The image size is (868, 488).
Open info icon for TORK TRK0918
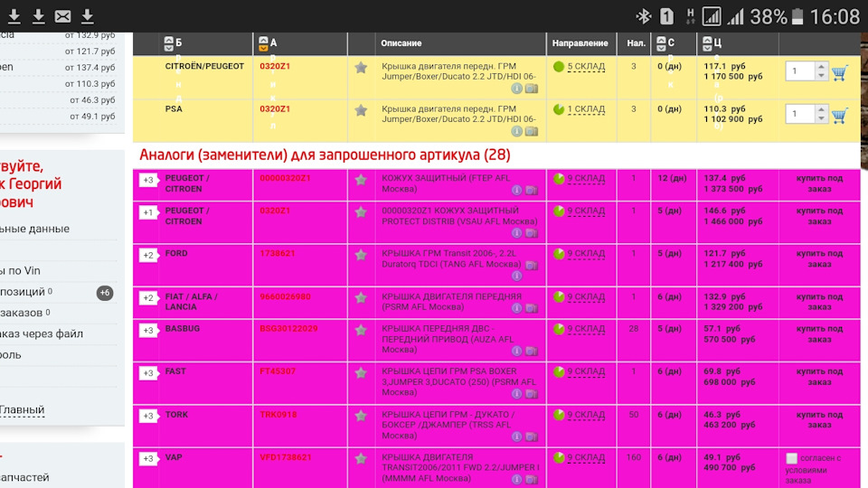click(x=516, y=436)
